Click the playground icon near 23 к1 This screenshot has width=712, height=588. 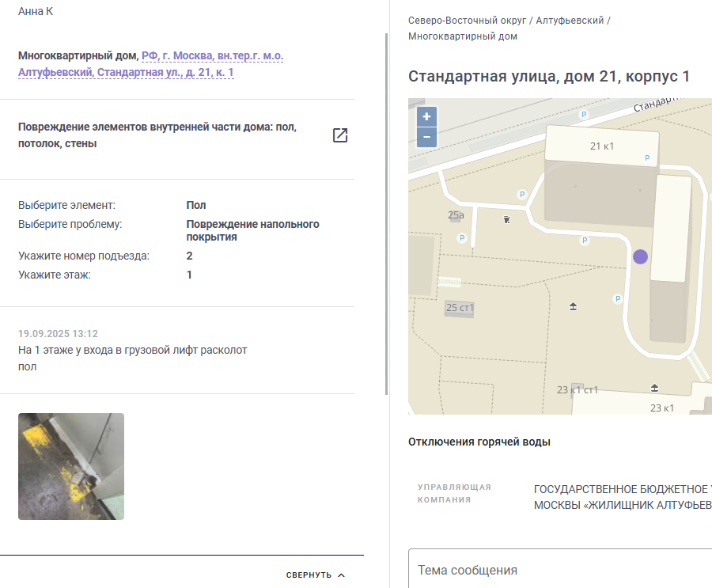pos(654,388)
